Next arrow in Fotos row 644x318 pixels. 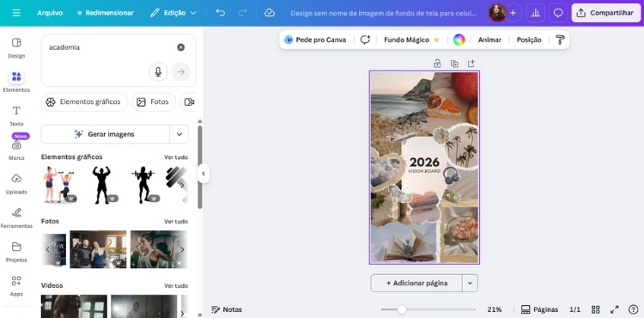point(182,249)
